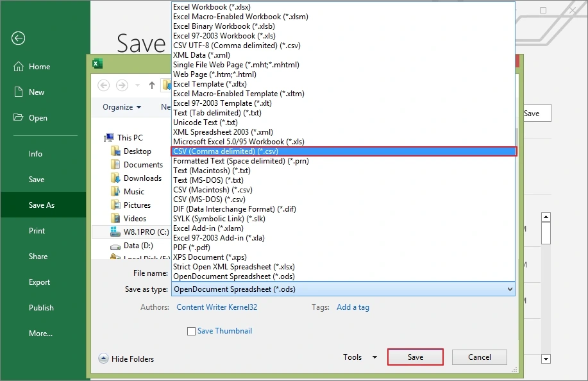Click the Desktop folder icon
The width and height of the screenshot is (588, 381).
(x=115, y=151)
